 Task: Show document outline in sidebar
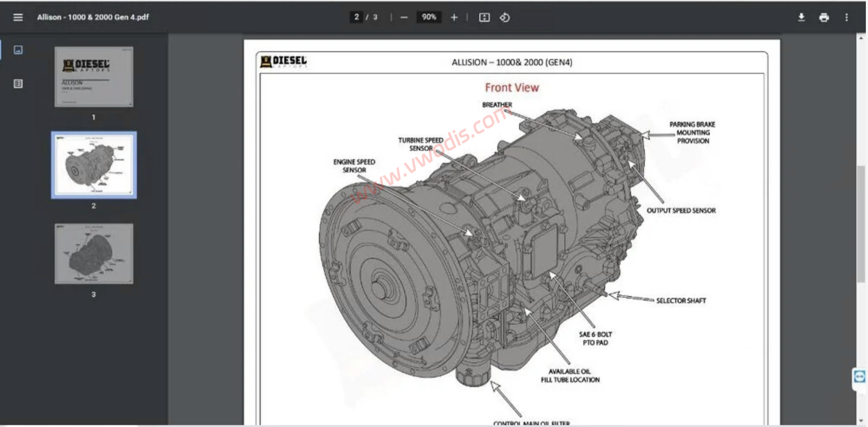[18, 83]
